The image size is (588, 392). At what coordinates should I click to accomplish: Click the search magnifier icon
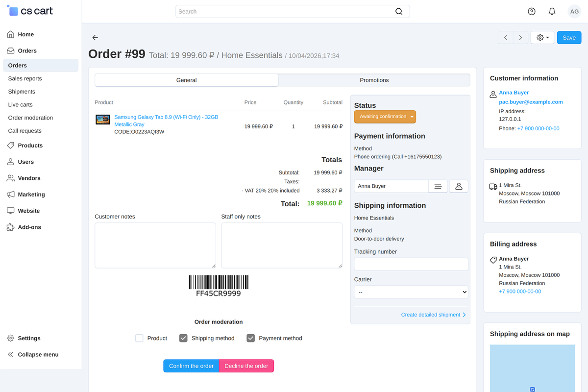(399, 11)
